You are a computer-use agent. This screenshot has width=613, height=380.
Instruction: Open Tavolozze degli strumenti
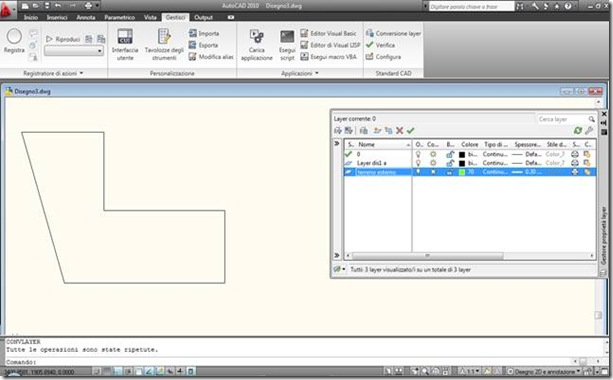tap(164, 45)
